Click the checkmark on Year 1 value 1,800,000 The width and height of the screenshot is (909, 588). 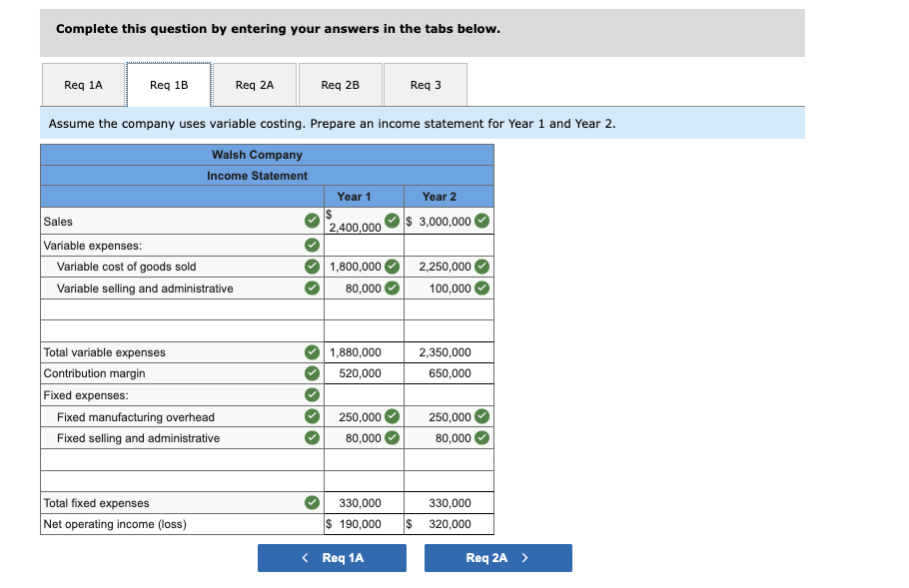[x=390, y=267]
